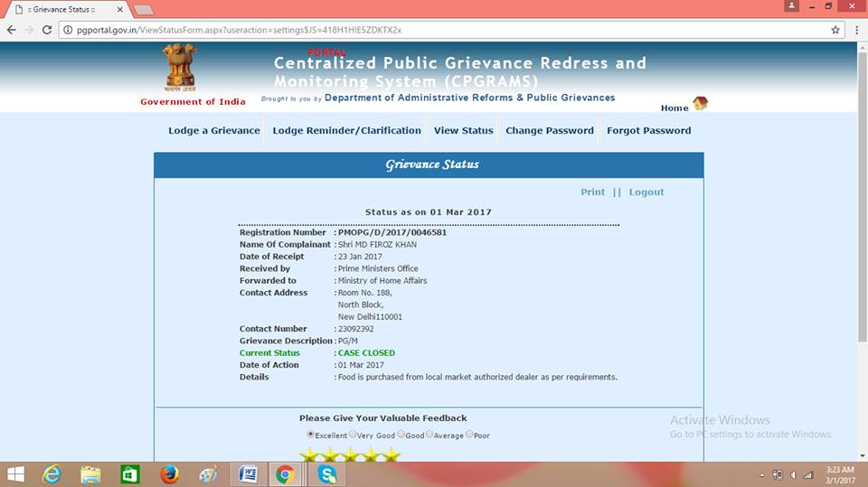This screenshot has width=868, height=487.
Task: Open the Chrome three-dot menu
Action: point(855,30)
